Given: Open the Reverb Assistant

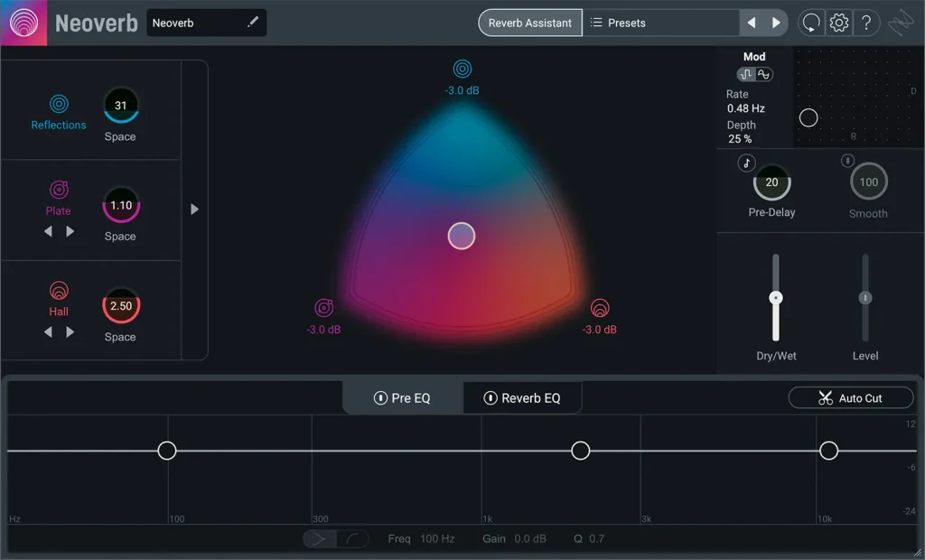Looking at the screenshot, I should coord(529,23).
